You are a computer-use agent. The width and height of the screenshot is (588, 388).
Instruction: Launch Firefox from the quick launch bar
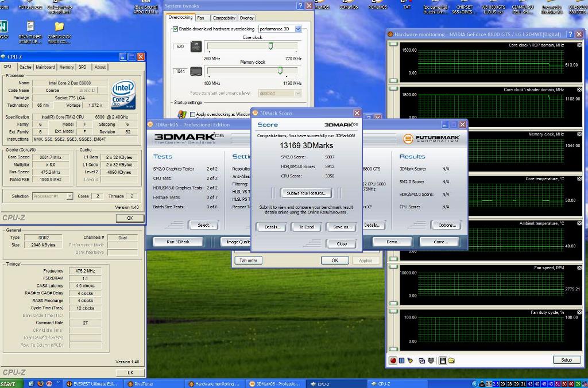coord(40,384)
